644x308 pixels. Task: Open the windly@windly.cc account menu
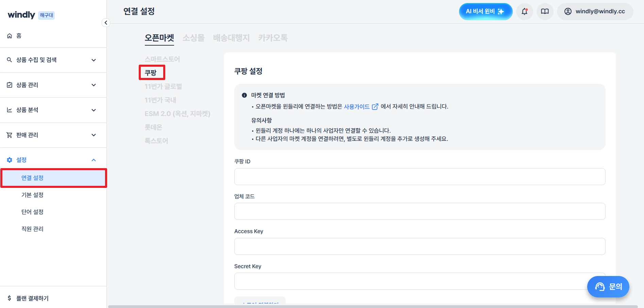[x=595, y=12]
